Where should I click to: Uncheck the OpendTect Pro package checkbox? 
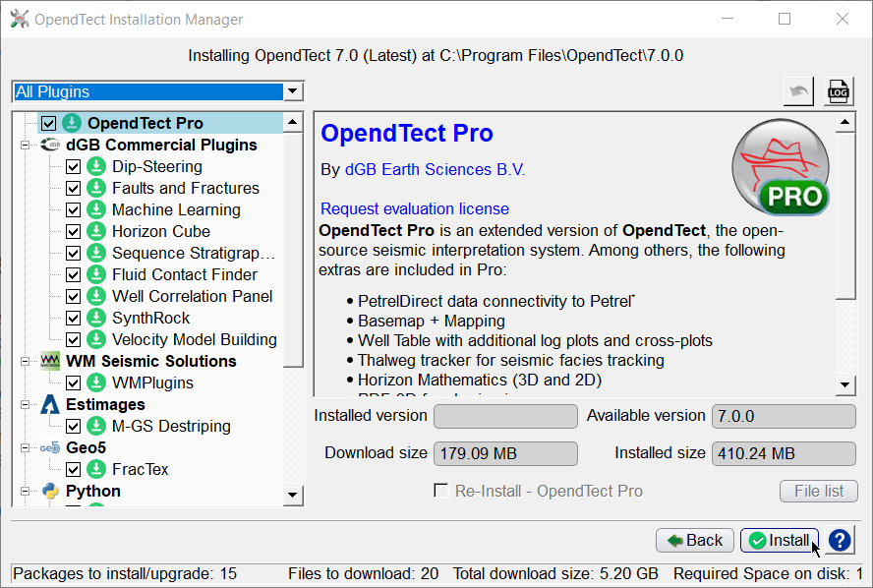[49, 123]
